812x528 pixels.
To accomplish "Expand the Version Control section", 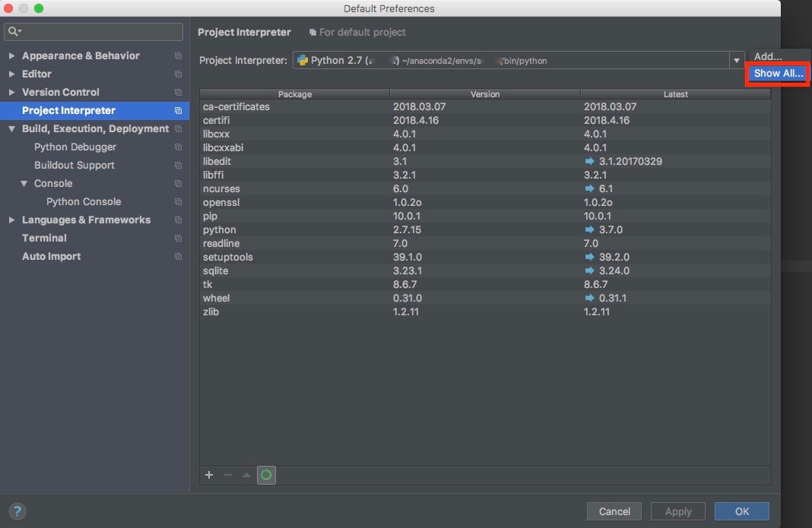I will (11, 92).
